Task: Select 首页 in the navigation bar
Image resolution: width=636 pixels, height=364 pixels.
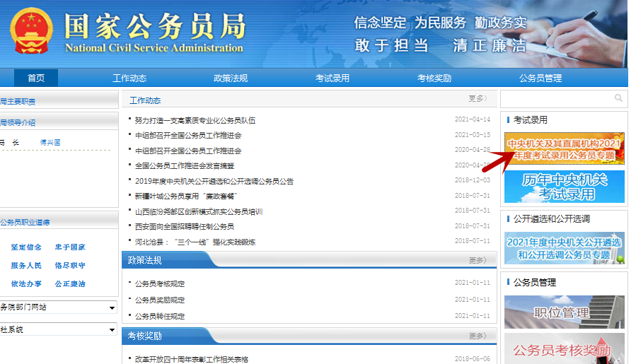Action: pos(36,78)
